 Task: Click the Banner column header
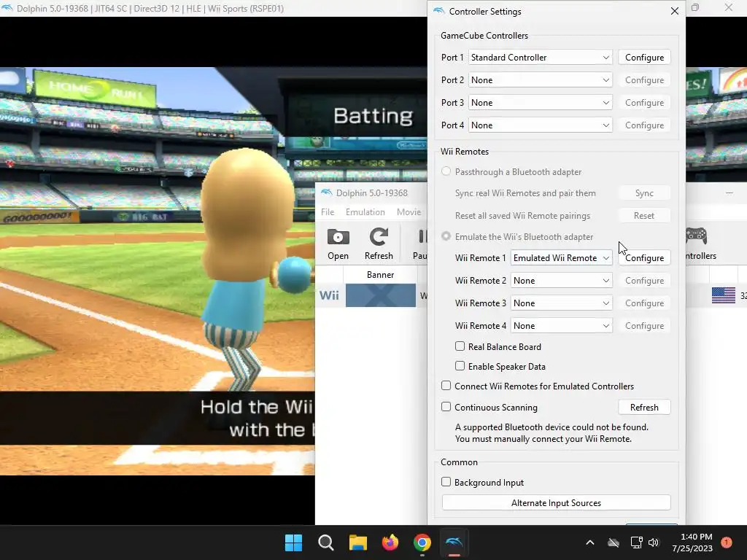[380, 275]
